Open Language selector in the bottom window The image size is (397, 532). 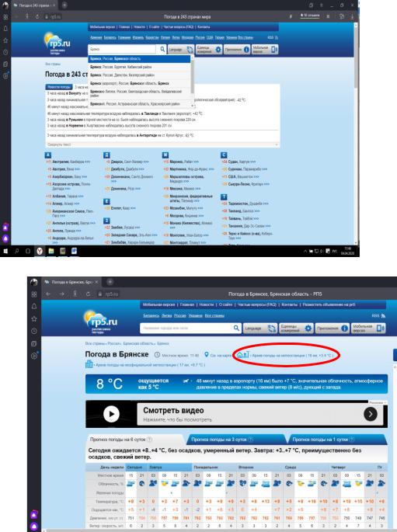260,329
